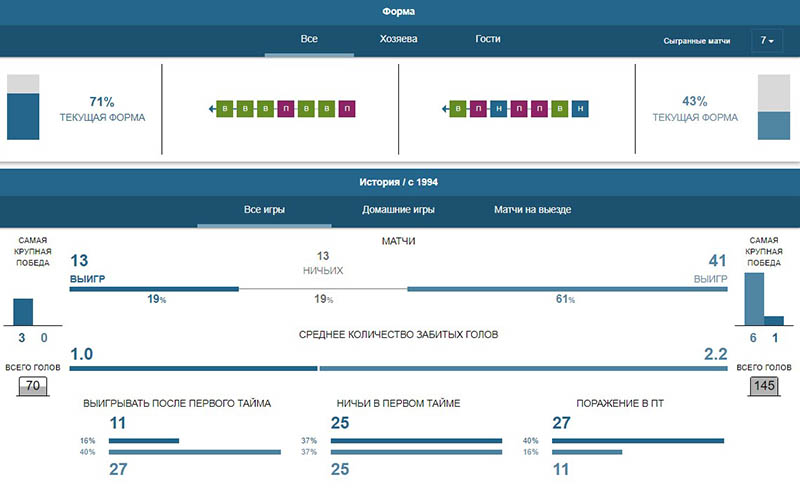Switch to the Все form tab

pyautogui.click(x=309, y=40)
